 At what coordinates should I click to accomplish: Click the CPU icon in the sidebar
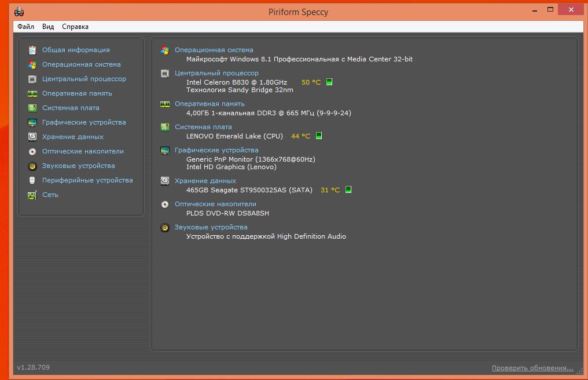click(32, 79)
